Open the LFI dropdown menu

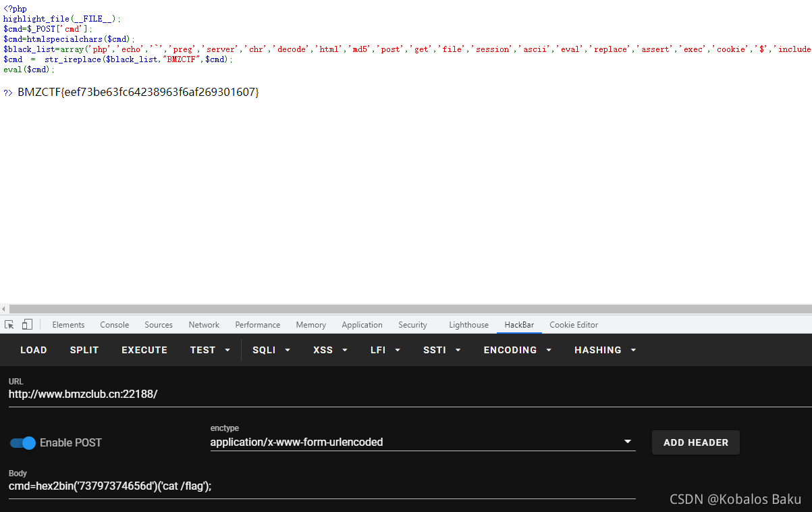pos(385,350)
